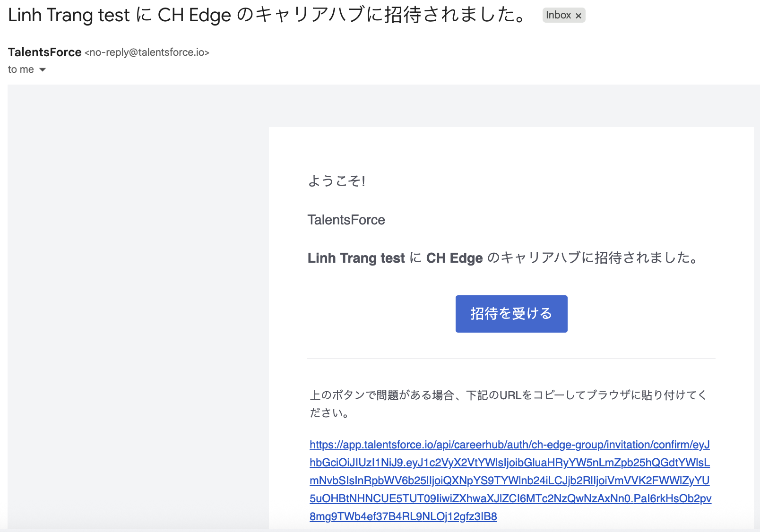This screenshot has width=760, height=532.
Task: Click the gray margin left of email card
Action: pos(137,307)
